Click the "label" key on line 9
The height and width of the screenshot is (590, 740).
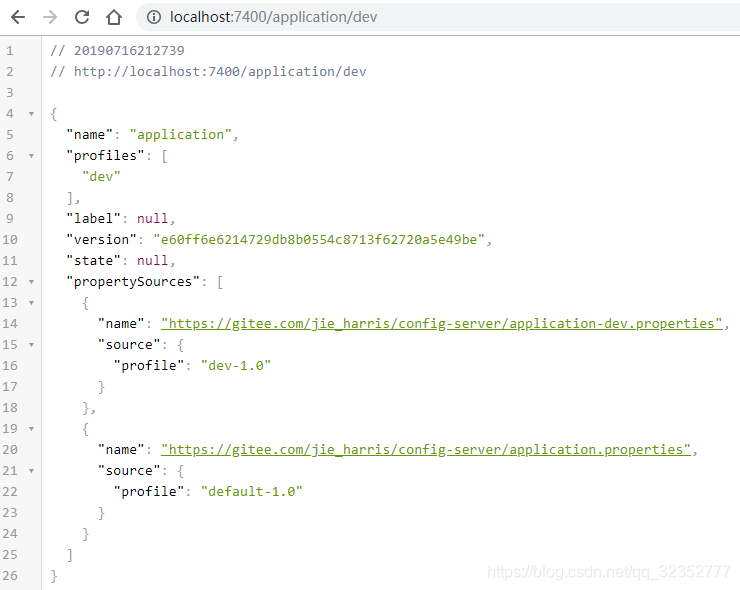93,219
